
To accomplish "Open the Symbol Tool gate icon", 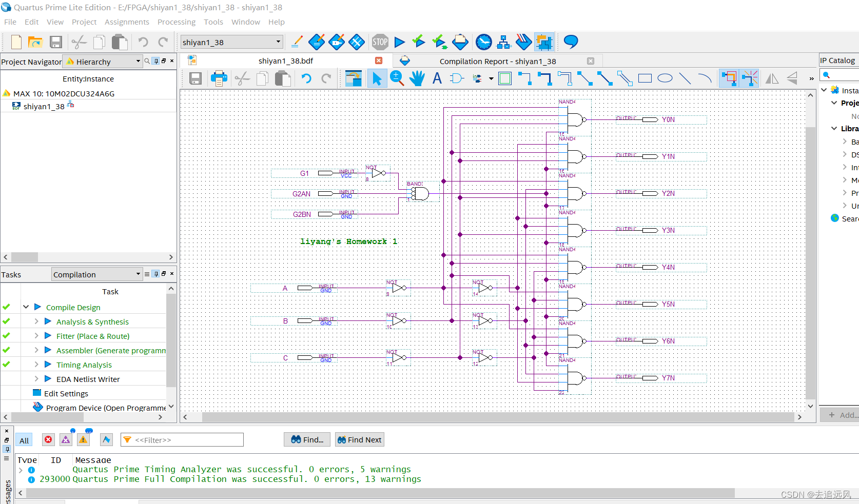I will [456, 78].
